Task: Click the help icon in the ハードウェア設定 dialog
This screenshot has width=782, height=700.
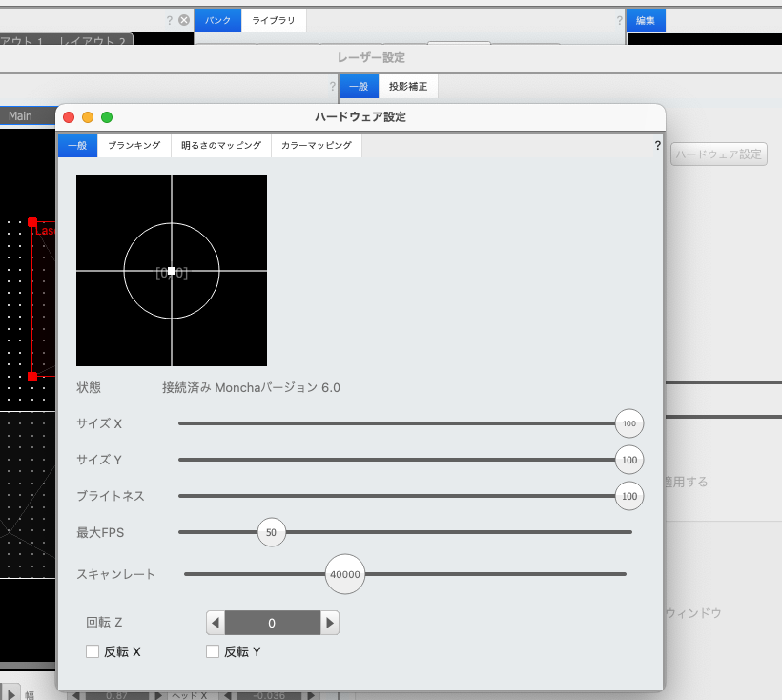Action: 657,146
